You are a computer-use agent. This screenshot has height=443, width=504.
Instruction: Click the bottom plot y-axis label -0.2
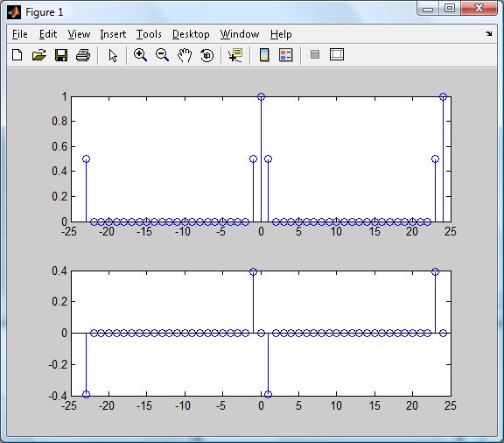point(58,365)
